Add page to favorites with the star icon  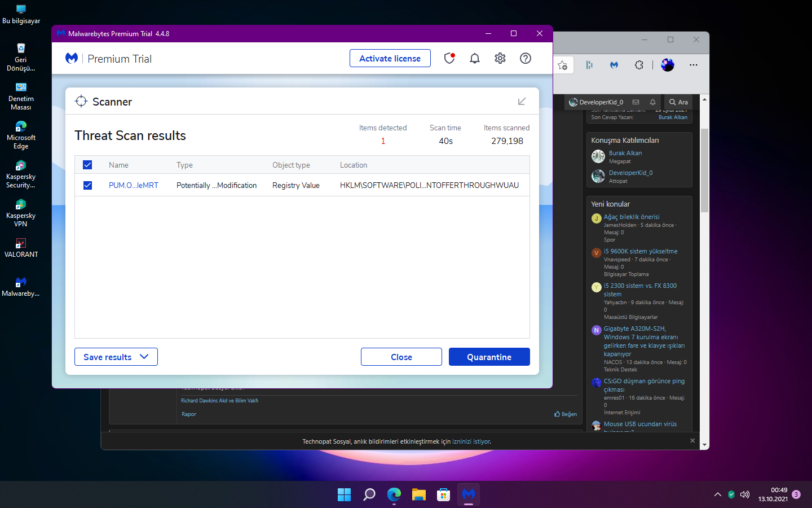[x=562, y=65]
